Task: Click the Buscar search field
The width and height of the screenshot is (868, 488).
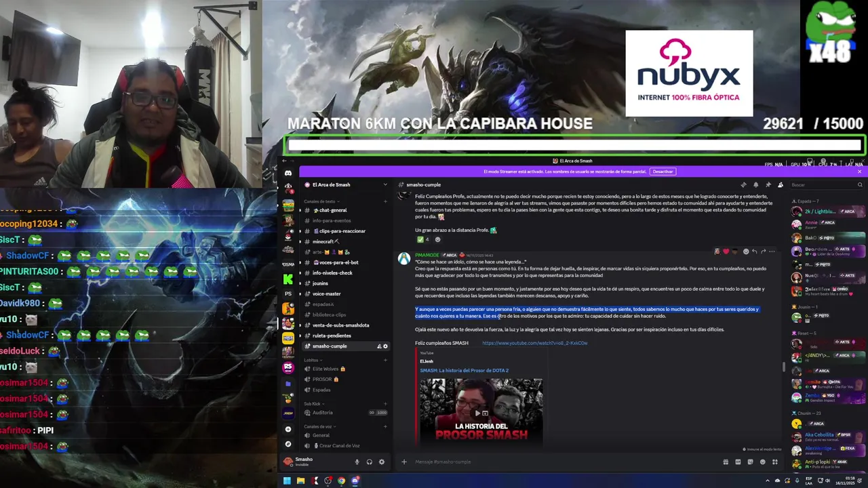Action: pyautogui.click(x=825, y=184)
